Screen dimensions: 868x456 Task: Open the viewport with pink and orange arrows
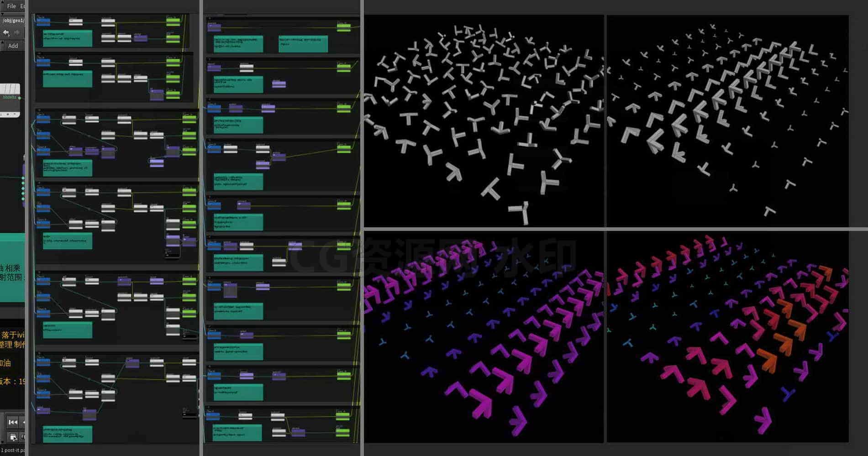[x=727, y=337]
